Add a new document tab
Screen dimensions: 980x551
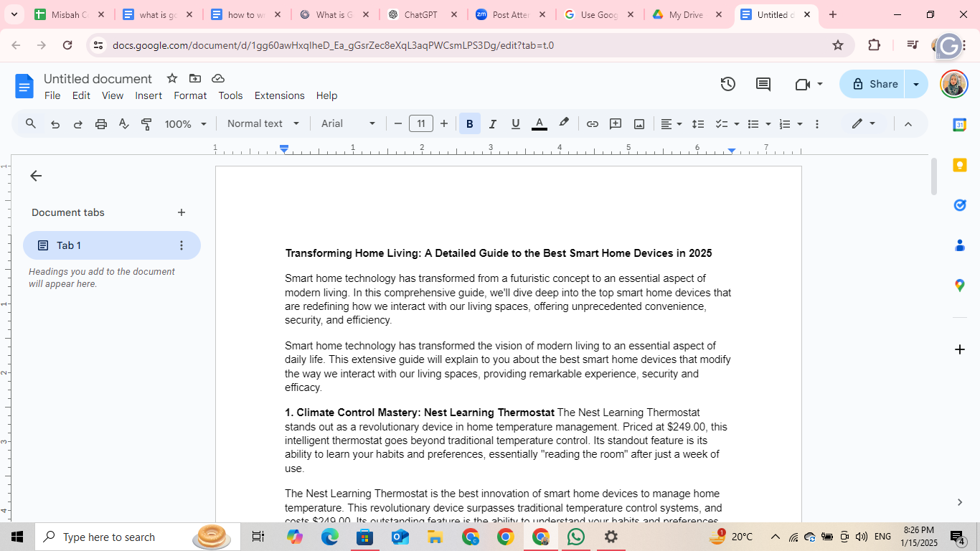point(182,212)
